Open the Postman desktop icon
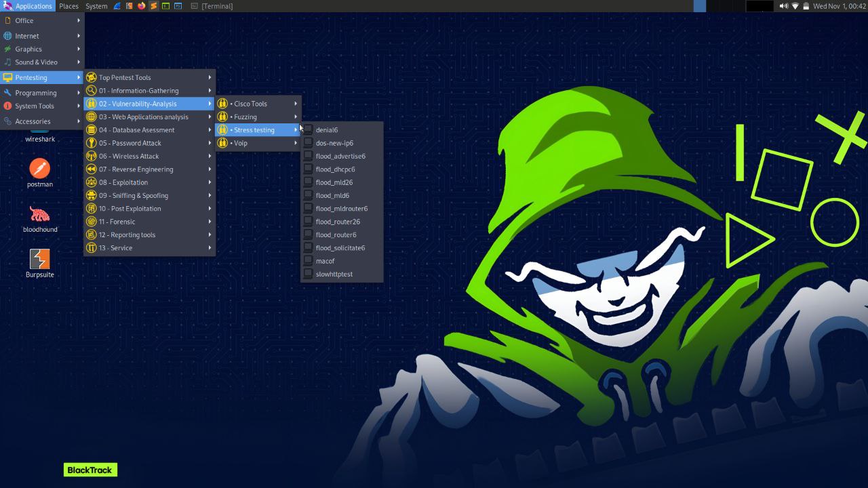Viewport: 868px width, 488px height. [39, 168]
